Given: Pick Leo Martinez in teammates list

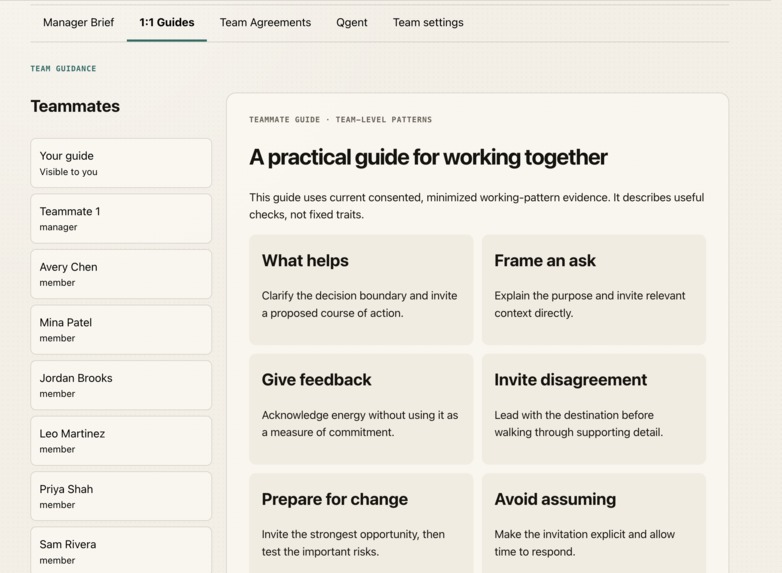Looking at the screenshot, I should tap(121, 441).
